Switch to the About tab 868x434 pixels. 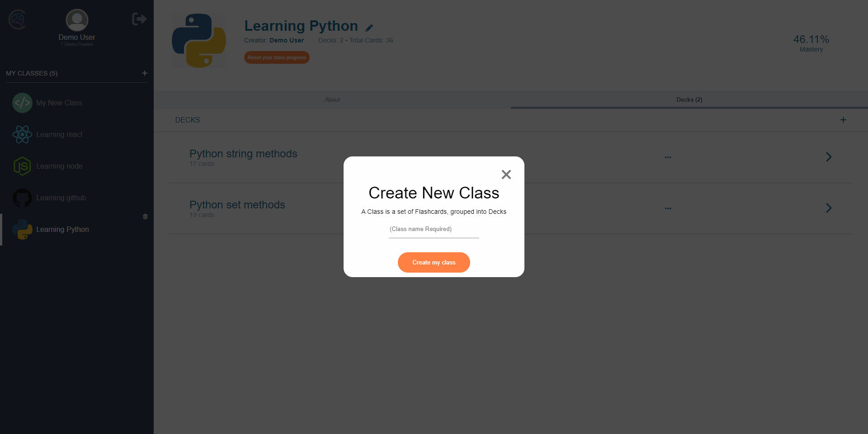[332, 99]
